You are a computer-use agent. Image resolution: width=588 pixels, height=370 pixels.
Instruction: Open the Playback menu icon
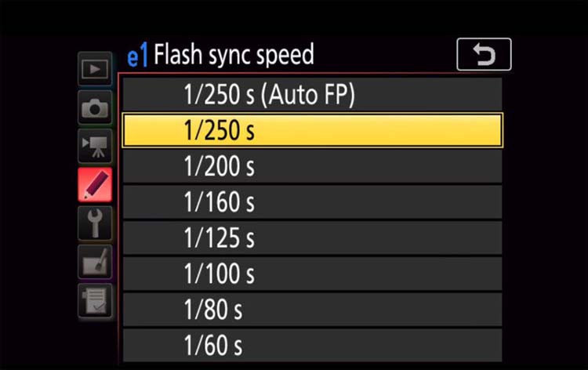(95, 69)
